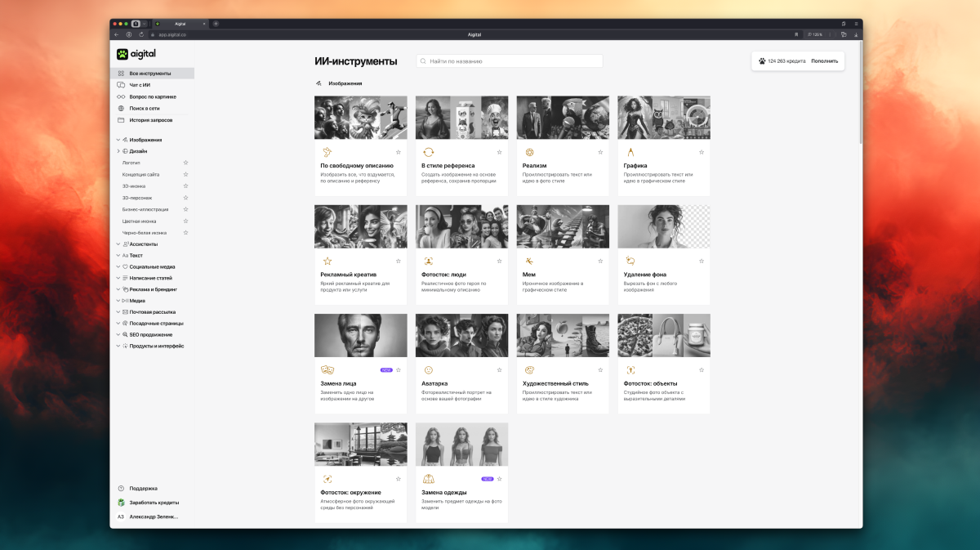Expand 'Почтовая рассылка' in the sidebar
Viewport: 980px width, 550px height.
118,312
